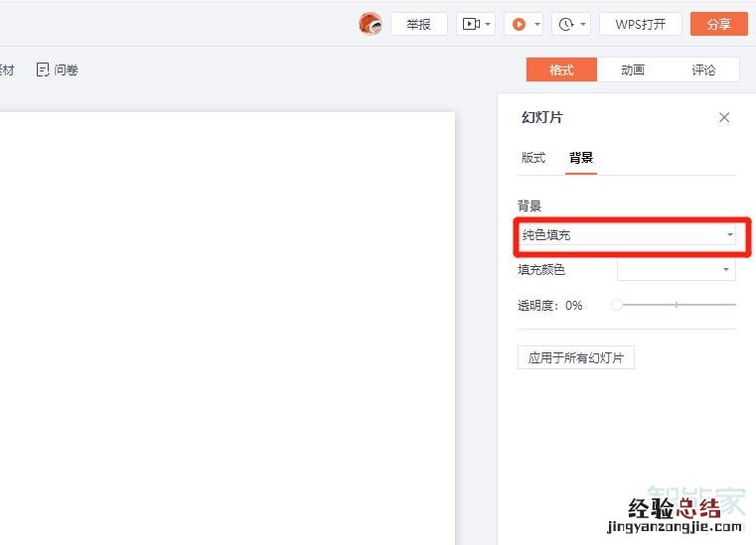The width and height of the screenshot is (756, 545).
Task: Open the 填充颜色 color picker dropdown
Action: pos(676,269)
